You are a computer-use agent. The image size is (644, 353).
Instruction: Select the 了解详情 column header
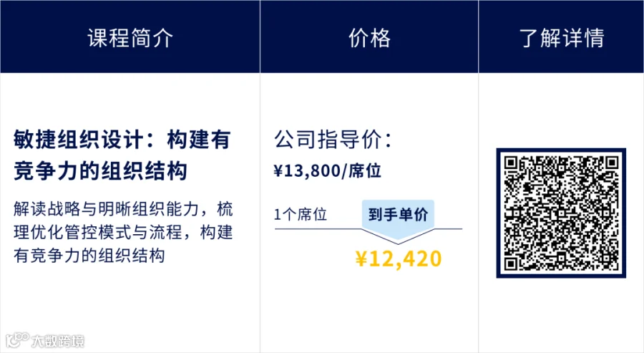[562, 37]
